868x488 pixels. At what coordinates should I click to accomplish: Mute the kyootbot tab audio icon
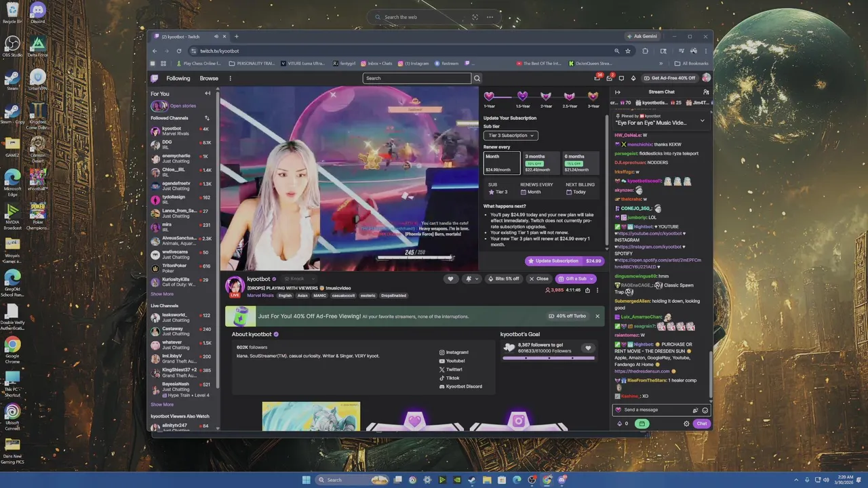[x=216, y=37]
